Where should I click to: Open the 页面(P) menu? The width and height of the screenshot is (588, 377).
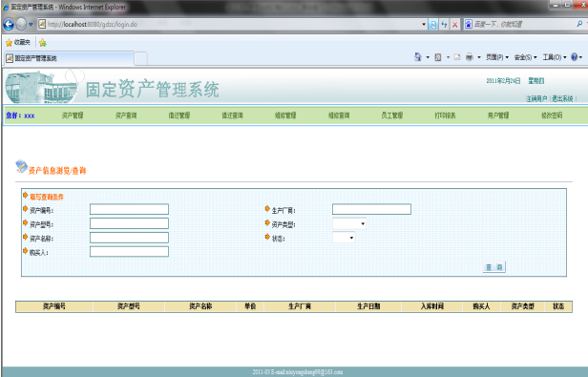(497, 57)
